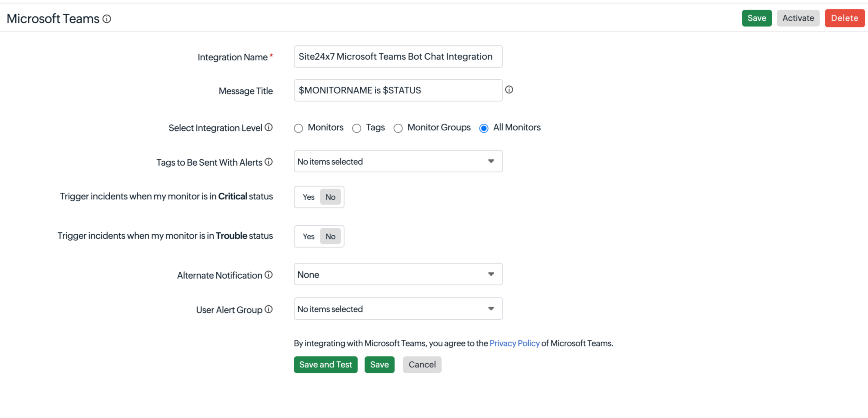Click the Cancel button
868x418 pixels.
tap(422, 365)
